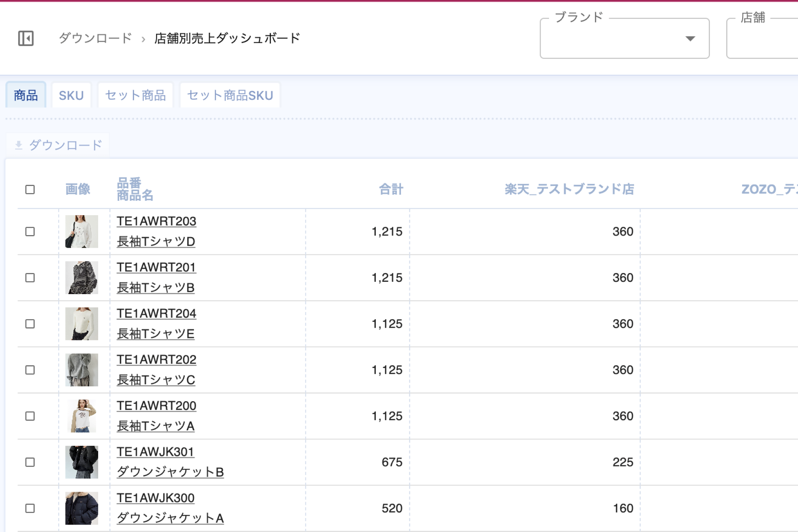Open product link TE1AWRT201

click(x=156, y=267)
